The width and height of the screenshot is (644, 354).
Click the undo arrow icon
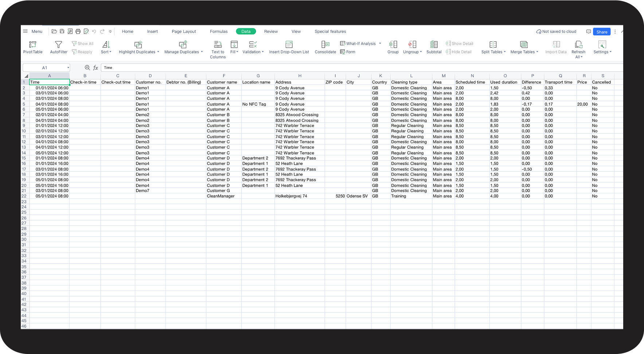click(x=94, y=31)
